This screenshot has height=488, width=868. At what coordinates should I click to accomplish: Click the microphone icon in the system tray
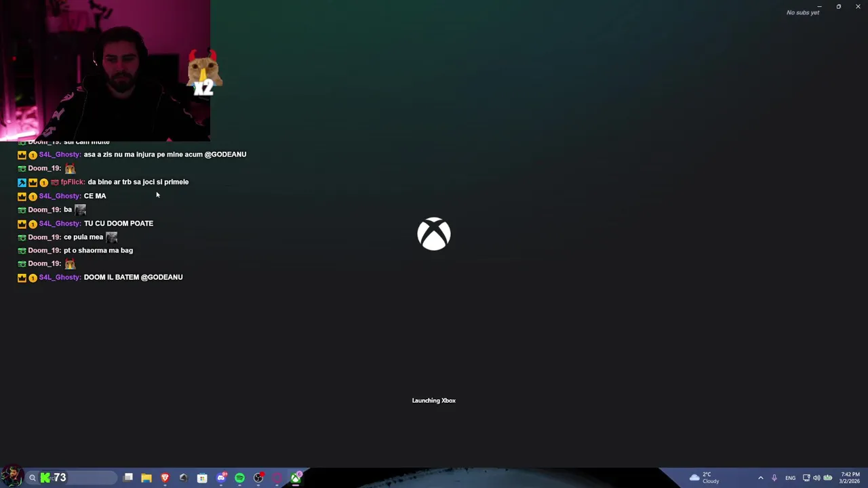(x=774, y=478)
